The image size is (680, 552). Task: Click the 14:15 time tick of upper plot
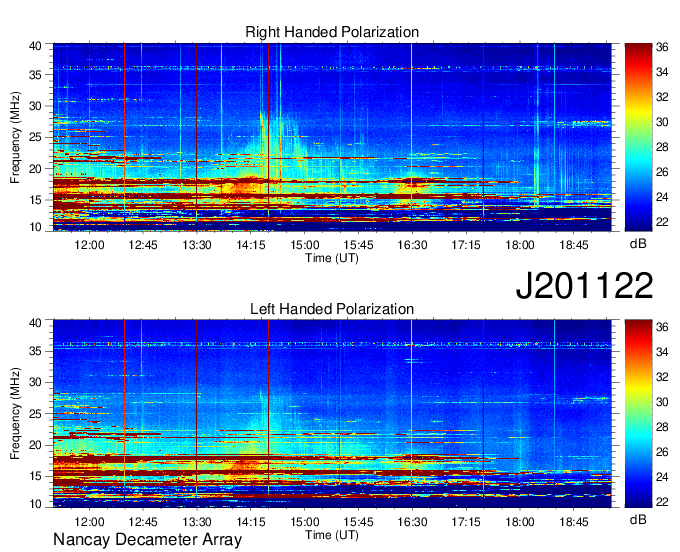[x=251, y=245]
